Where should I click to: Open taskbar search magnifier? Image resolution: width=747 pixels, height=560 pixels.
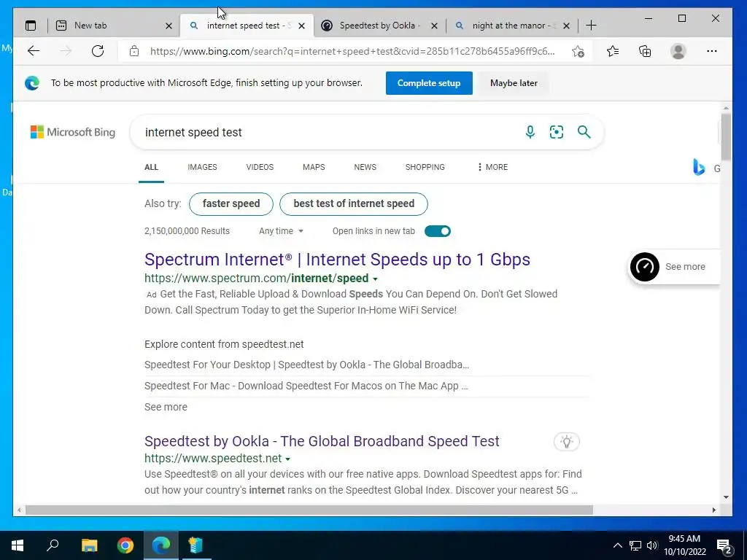(53, 545)
